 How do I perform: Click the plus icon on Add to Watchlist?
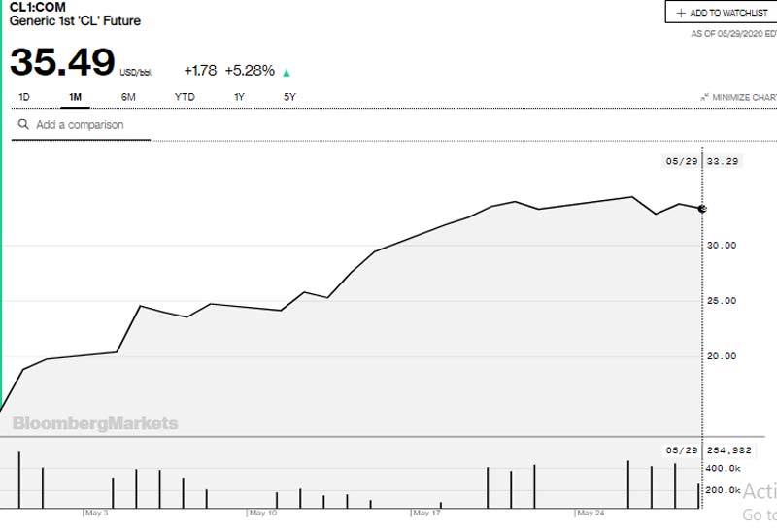click(x=680, y=13)
